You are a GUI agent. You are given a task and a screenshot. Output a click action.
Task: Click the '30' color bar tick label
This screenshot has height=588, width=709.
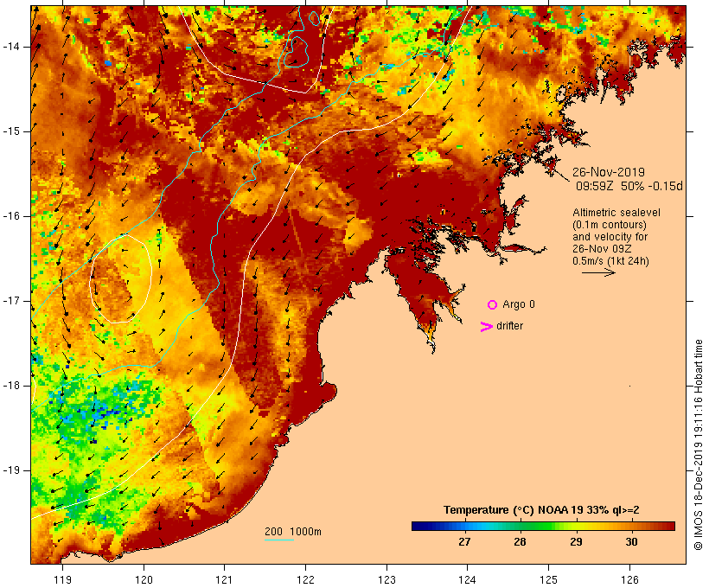click(632, 542)
